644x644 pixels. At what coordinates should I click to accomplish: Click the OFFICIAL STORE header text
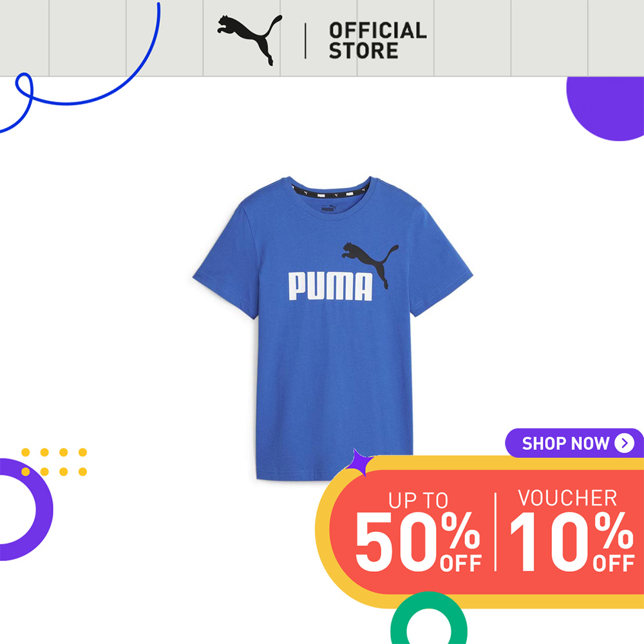[x=377, y=41]
